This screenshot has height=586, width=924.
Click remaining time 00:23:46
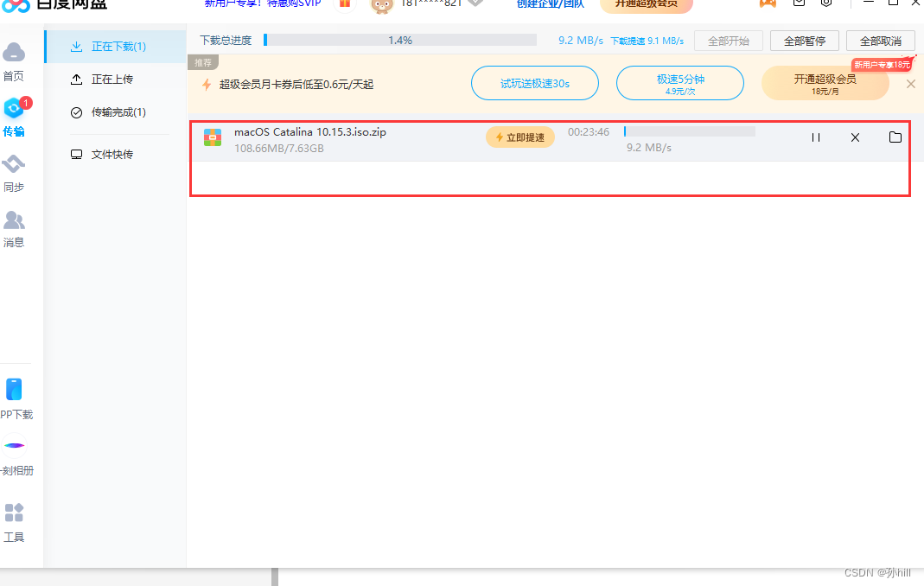tap(589, 132)
